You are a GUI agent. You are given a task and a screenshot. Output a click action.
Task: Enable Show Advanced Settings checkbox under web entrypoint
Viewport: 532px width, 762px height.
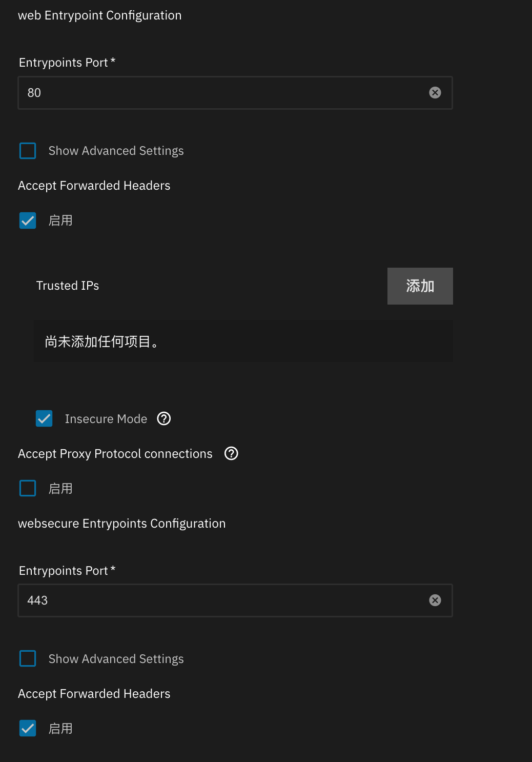pos(28,151)
